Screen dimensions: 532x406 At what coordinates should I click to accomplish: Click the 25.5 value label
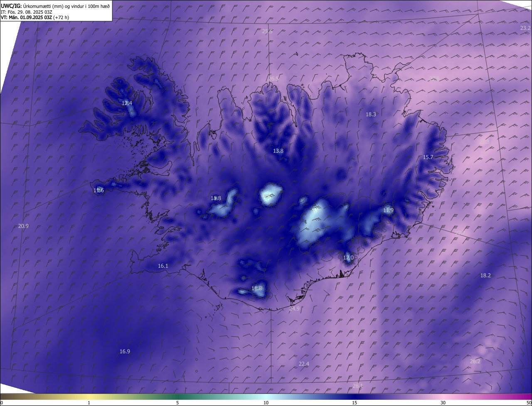tap(267, 31)
